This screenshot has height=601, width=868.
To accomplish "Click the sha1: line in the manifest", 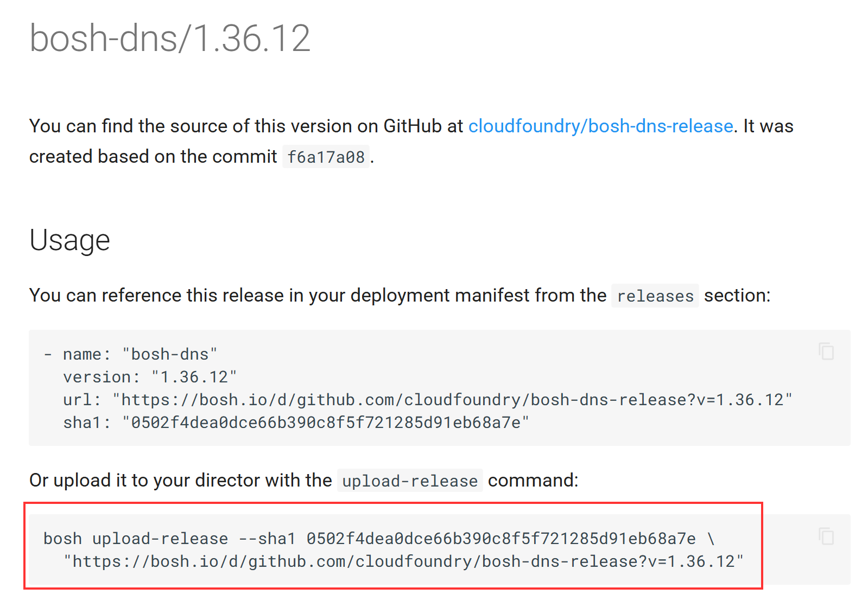I will coord(296,423).
